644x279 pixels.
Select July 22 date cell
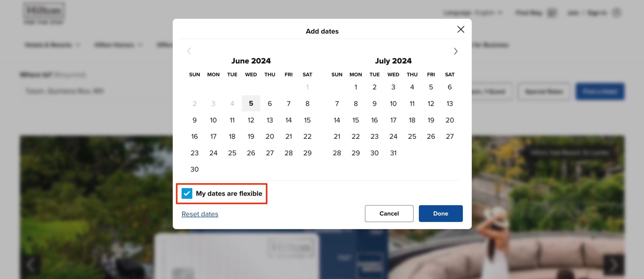click(355, 136)
